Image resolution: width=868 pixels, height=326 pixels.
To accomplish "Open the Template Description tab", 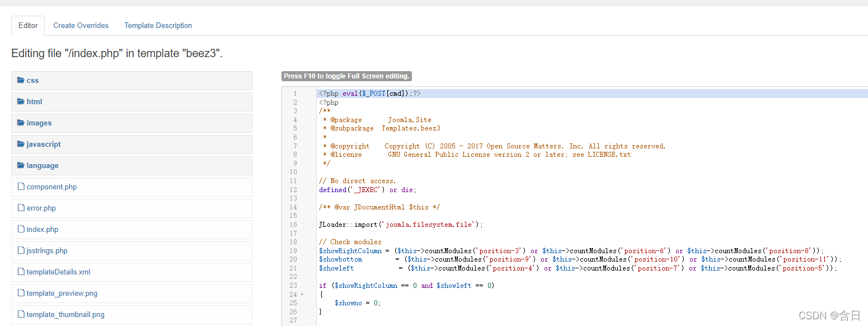I will pyautogui.click(x=158, y=25).
